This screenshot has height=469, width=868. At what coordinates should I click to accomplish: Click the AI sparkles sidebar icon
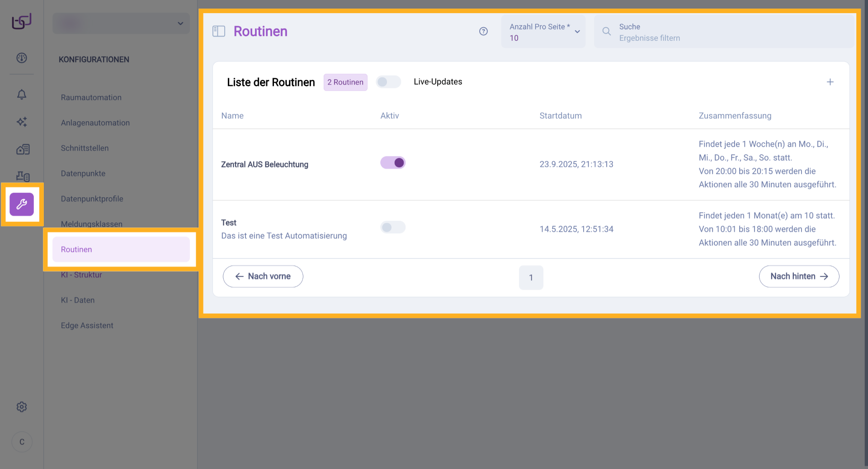[22, 122]
